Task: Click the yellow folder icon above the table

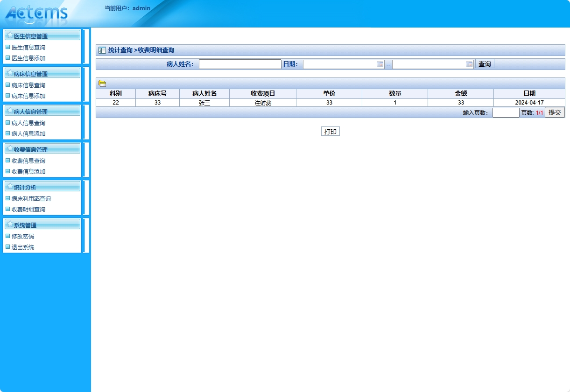Action: (102, 84)
